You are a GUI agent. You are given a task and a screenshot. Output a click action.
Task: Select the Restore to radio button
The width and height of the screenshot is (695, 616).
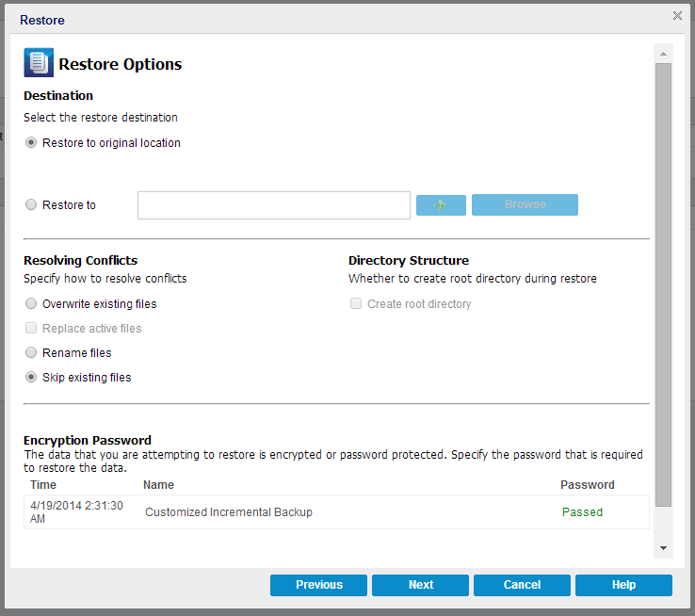tap(31, 204)
